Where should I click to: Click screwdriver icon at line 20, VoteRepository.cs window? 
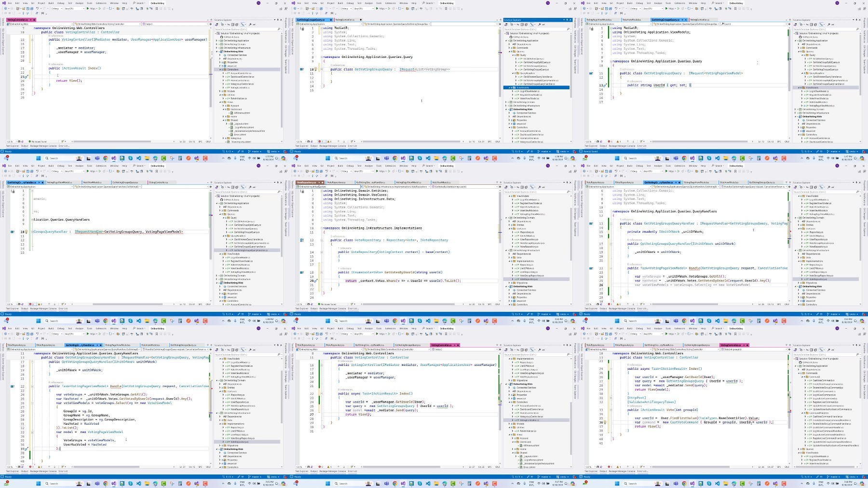[316, 281]
